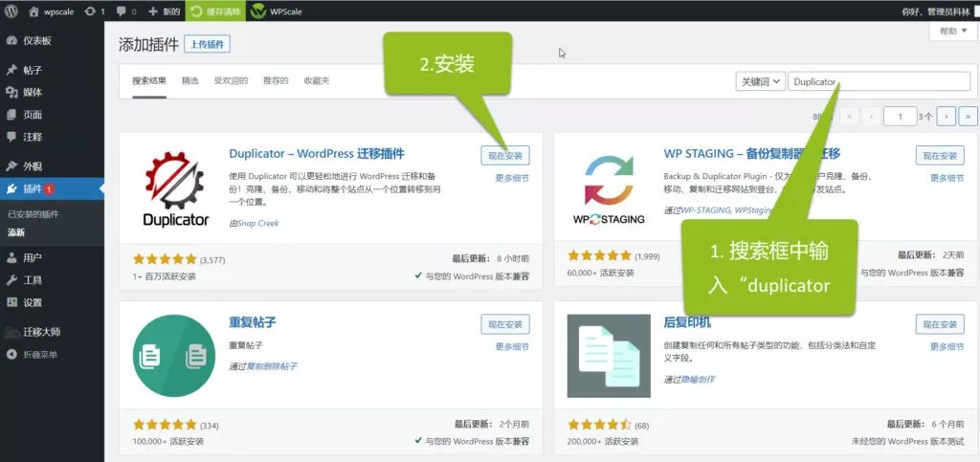980x462 pixels.
Task: Open 插件 plugins in sidebar
Action: (x=52, y=189)
